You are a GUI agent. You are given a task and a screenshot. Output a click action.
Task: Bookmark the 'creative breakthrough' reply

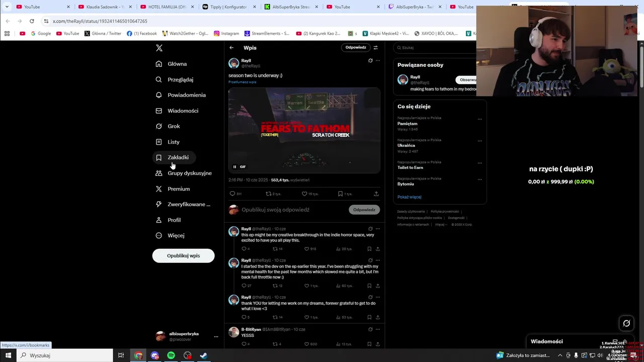(369, 249)
